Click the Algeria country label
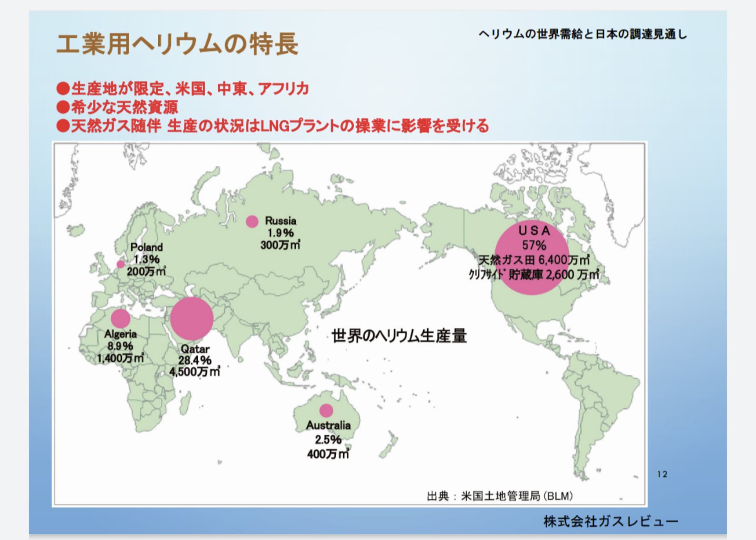 [x=120, y=334]
